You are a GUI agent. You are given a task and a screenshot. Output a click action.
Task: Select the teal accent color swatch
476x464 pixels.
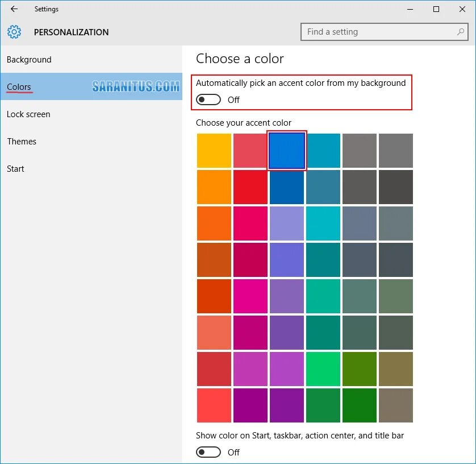coord(323,150)
